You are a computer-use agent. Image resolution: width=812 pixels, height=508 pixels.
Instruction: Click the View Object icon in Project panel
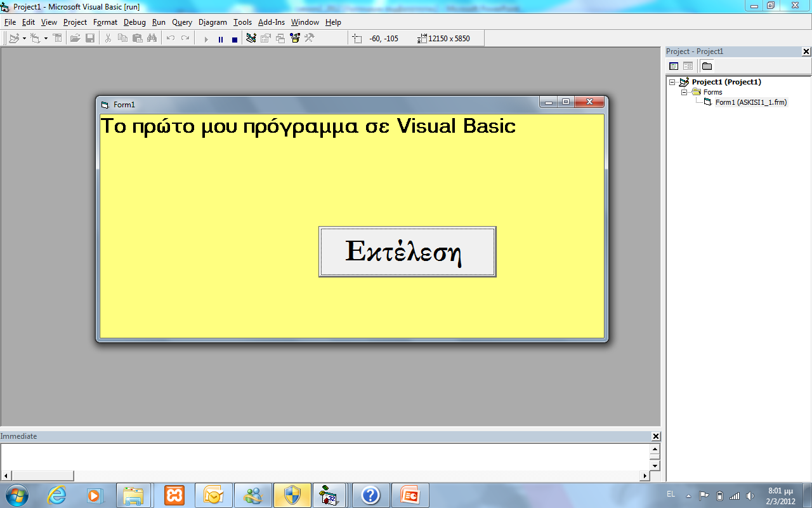(x=688, y=66)
